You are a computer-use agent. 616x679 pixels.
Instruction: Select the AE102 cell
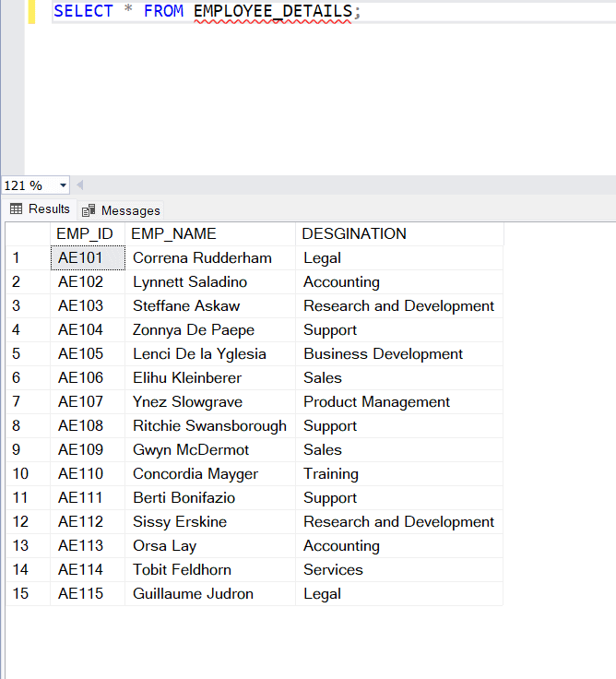coord(88,282)
